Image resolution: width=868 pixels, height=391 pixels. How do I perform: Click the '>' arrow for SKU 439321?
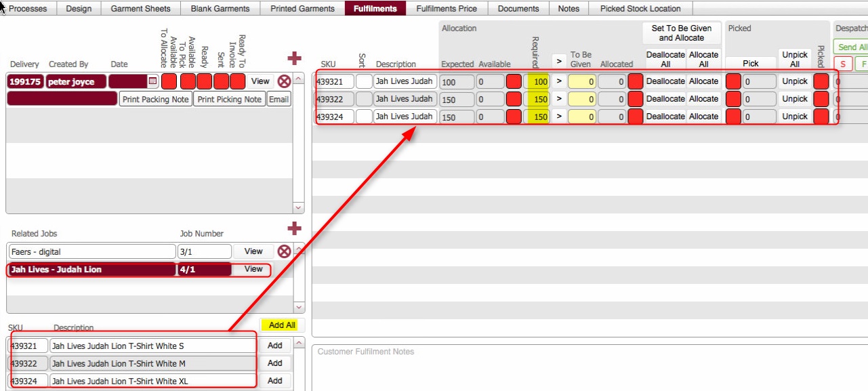[559, 81]
